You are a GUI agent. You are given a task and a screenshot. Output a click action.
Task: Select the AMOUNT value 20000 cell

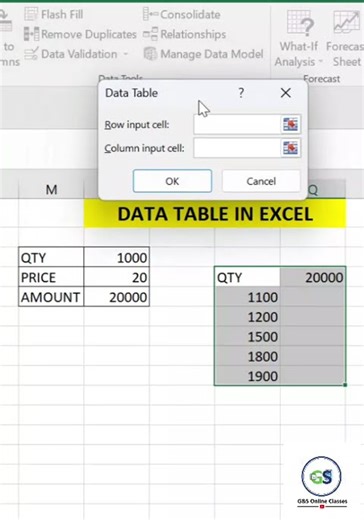(x=117, y=297)
